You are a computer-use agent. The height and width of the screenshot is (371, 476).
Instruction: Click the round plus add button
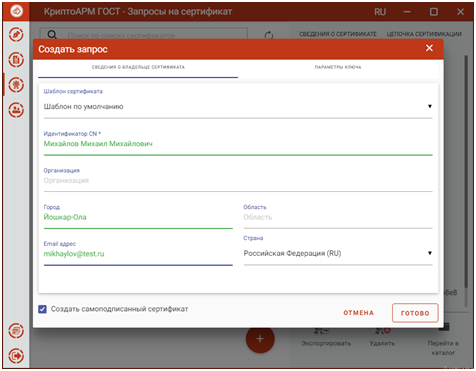point(260,339)
